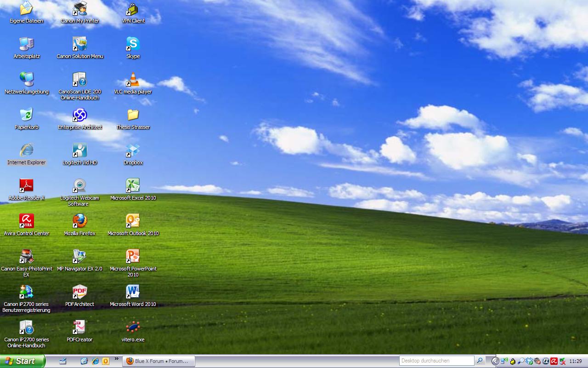Screen dimensions: 588x368
Task: Click the Microsoft Excel 2010 shortcut
Action: click(x=133, y=190)
